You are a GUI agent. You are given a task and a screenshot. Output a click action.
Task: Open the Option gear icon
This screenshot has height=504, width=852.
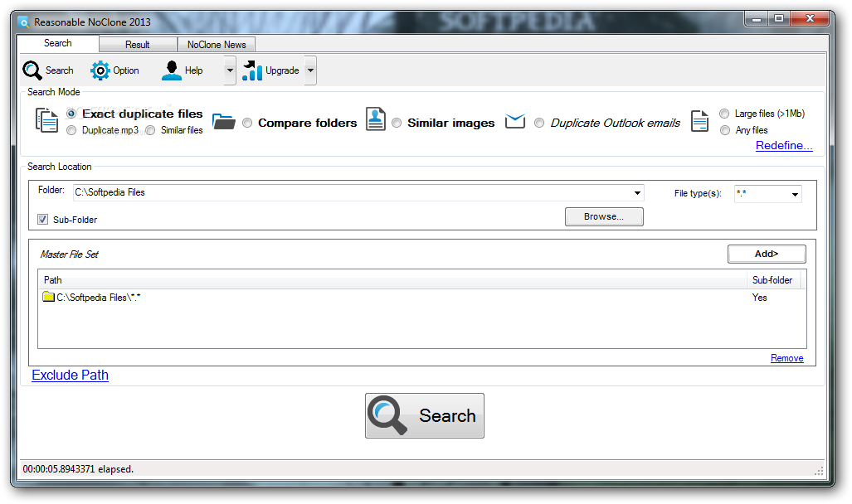[100, 70]
